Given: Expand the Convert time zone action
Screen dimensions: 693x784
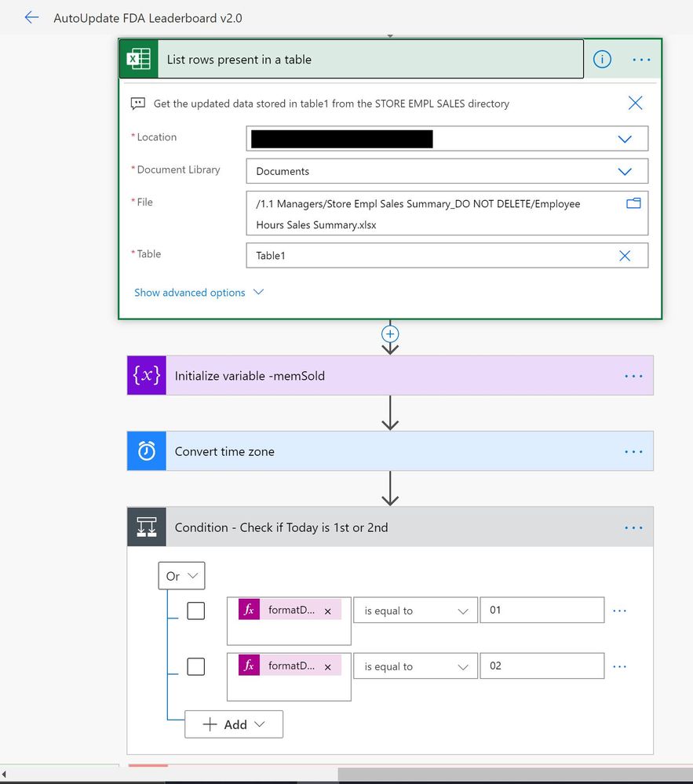Looking at the screenshot, I should click(x=390, y=451).
